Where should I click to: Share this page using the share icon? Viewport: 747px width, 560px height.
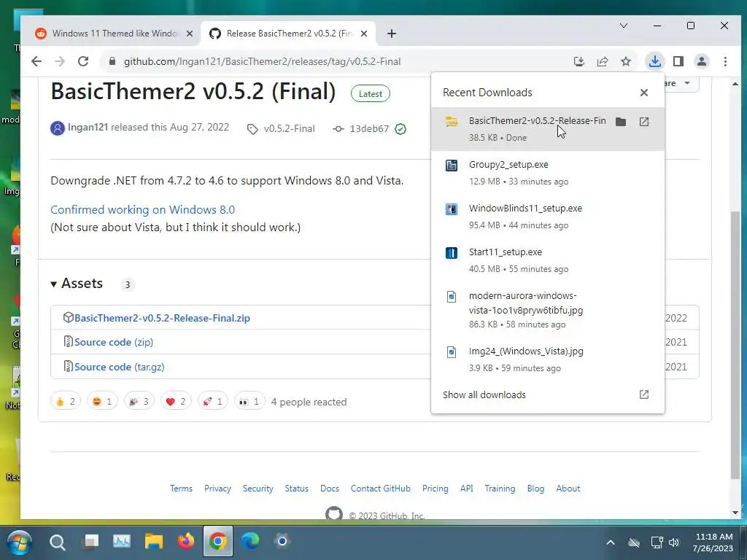(x=602, y=61)
